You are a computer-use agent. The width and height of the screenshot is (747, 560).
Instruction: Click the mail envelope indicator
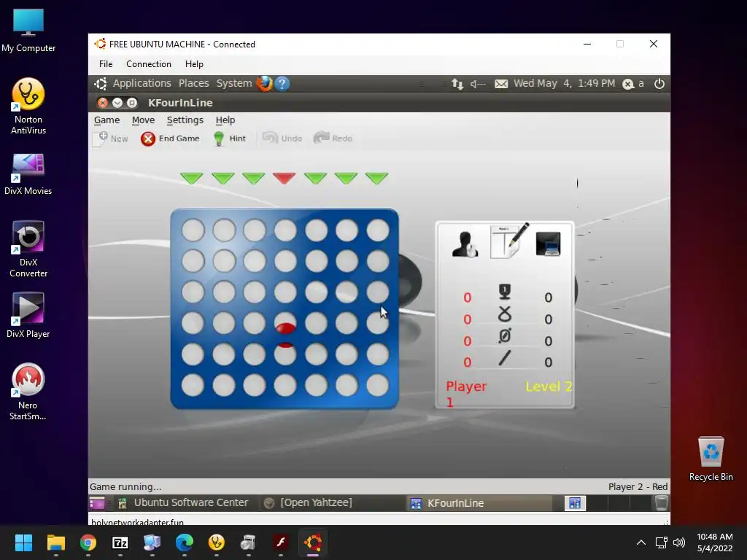[500, 85]
